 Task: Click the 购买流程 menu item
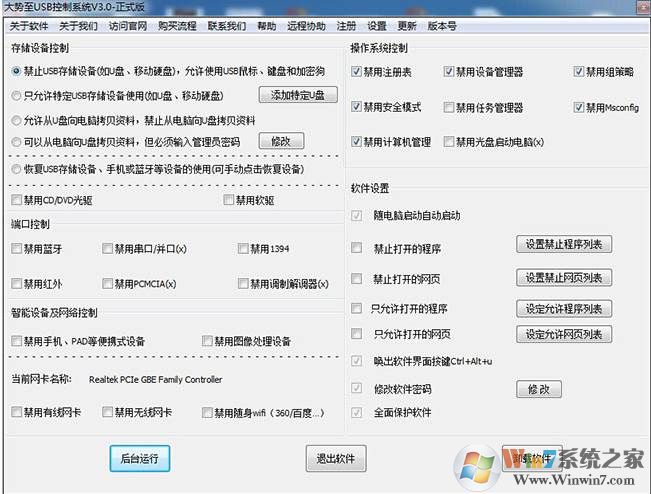point(177,26)
